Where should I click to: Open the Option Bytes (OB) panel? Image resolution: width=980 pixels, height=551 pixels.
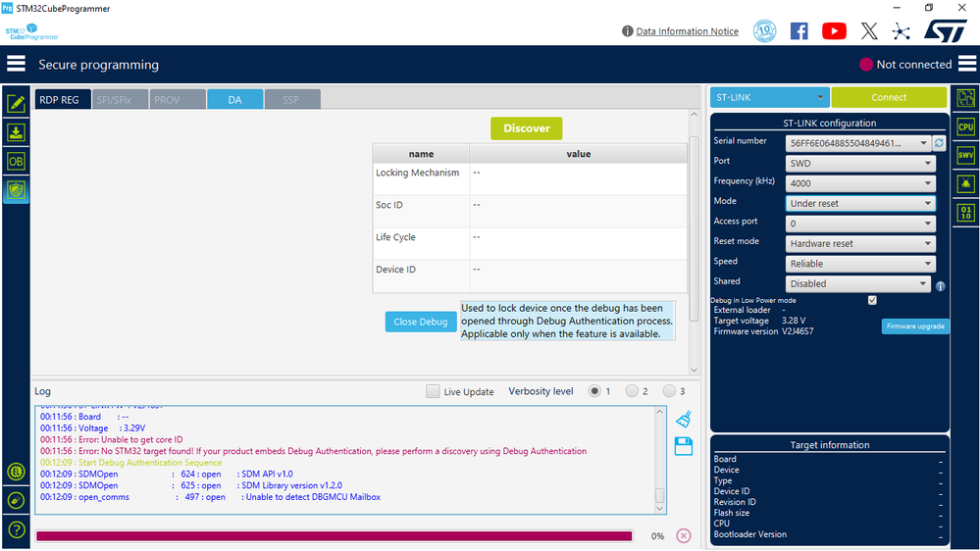pos(16,161)
